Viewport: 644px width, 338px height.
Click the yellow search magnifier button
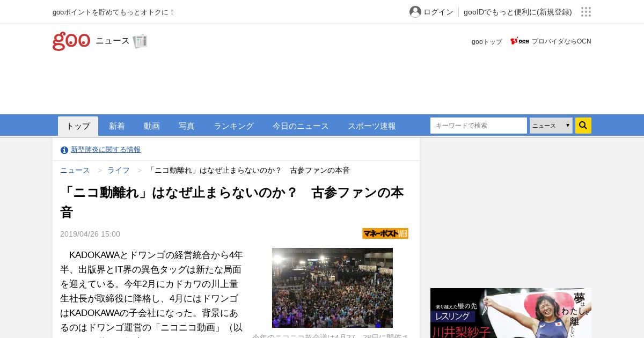[x=583, y=126]
